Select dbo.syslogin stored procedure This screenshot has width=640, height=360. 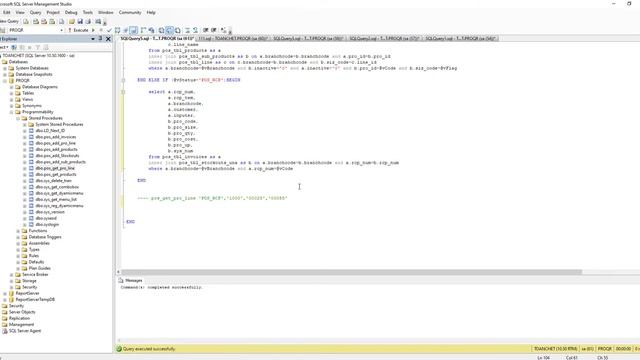(47, 224)
